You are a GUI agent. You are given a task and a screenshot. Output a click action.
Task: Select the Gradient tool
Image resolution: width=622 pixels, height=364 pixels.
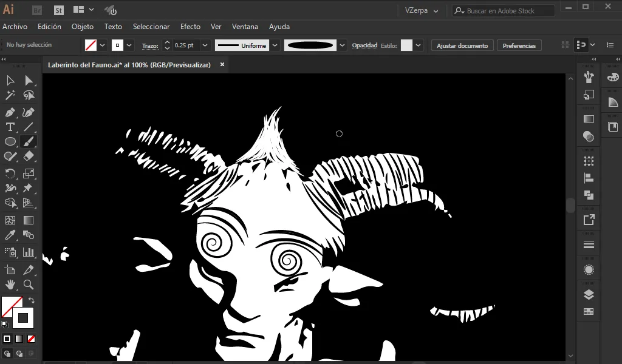29,220
